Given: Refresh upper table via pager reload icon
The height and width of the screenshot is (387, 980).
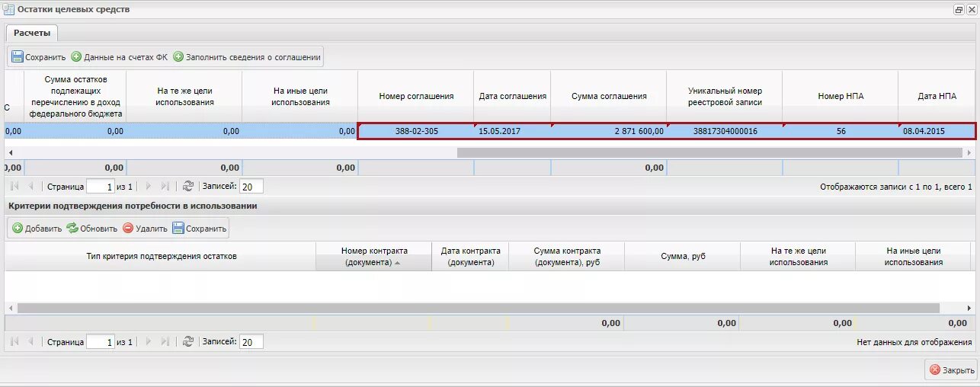Looking at the screenshot, I should (x=188, y=187).
